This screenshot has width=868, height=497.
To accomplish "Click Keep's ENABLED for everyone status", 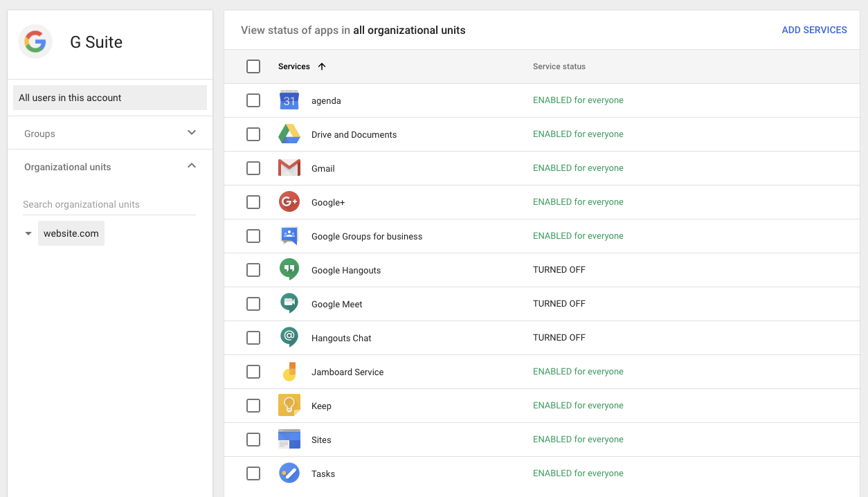I will coord(578,406).
